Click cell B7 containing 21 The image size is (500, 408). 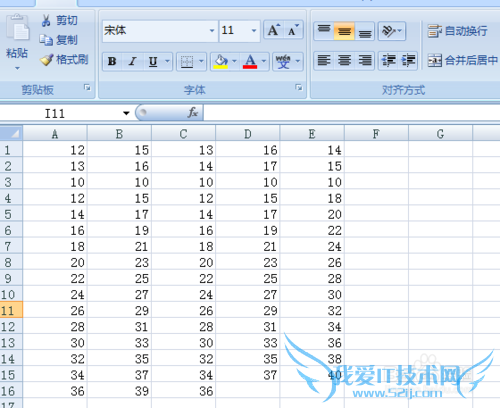tap(119, 246)
